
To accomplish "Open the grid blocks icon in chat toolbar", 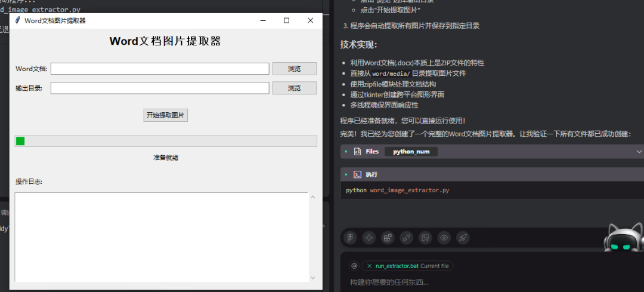I will click(x=388, y=238).
